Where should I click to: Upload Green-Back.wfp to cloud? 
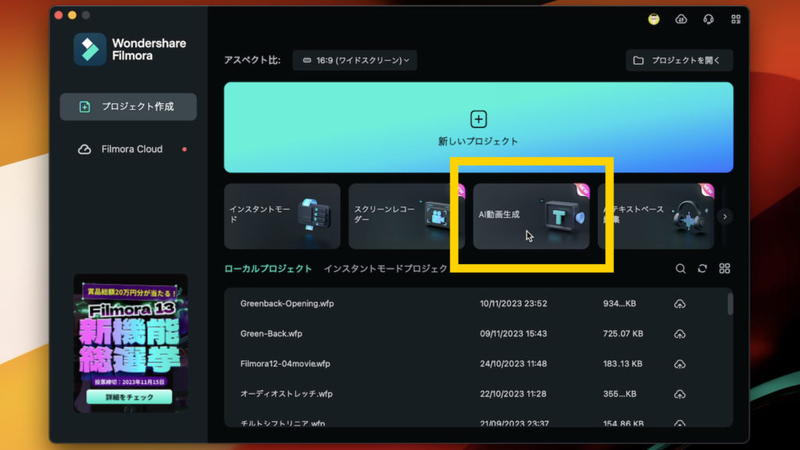[680, 334]
